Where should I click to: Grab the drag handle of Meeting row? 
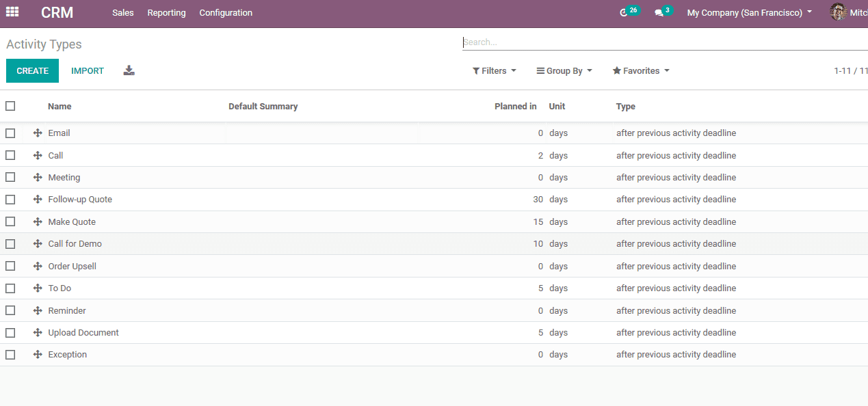coord(38,178)
